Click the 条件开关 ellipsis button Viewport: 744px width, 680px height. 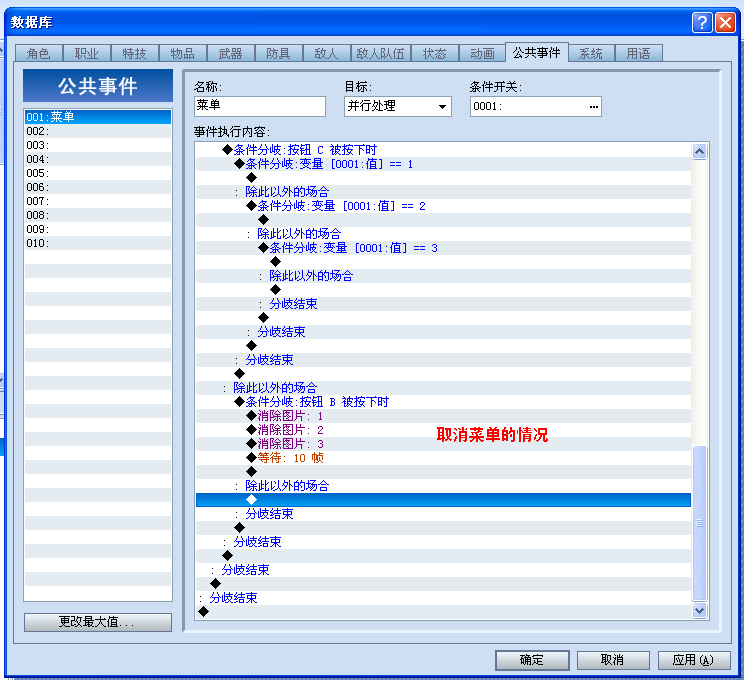594,106
